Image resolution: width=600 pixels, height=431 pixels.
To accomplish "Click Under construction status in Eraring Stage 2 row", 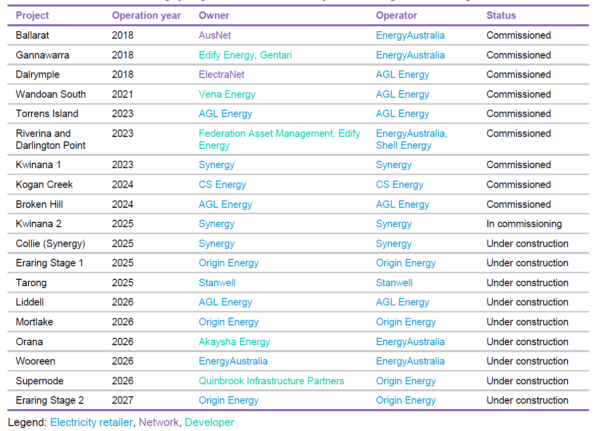I will (527, 400).
